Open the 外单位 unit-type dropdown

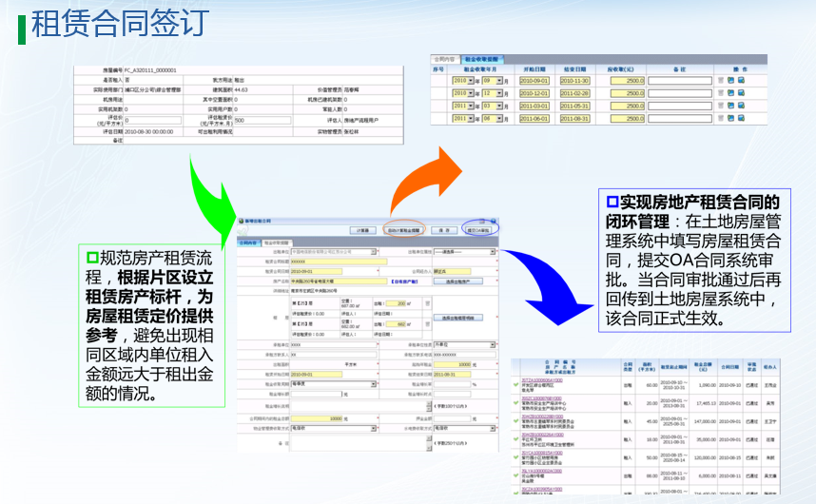coord(464,345)
